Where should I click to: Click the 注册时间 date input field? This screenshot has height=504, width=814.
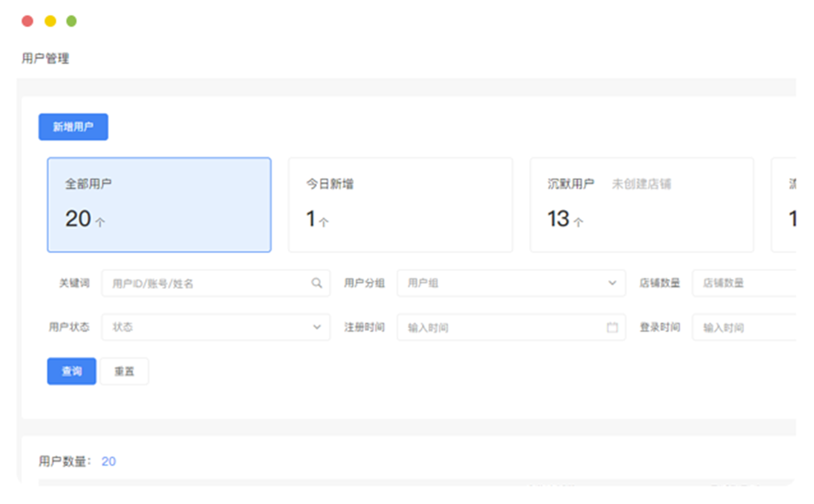(x=501, y=327)
